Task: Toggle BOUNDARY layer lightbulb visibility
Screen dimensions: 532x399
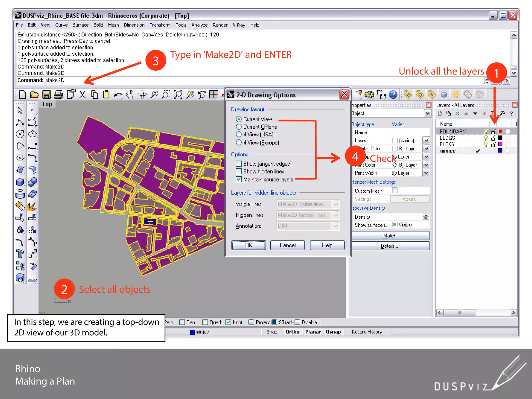Action: click(x=486, y=131)
